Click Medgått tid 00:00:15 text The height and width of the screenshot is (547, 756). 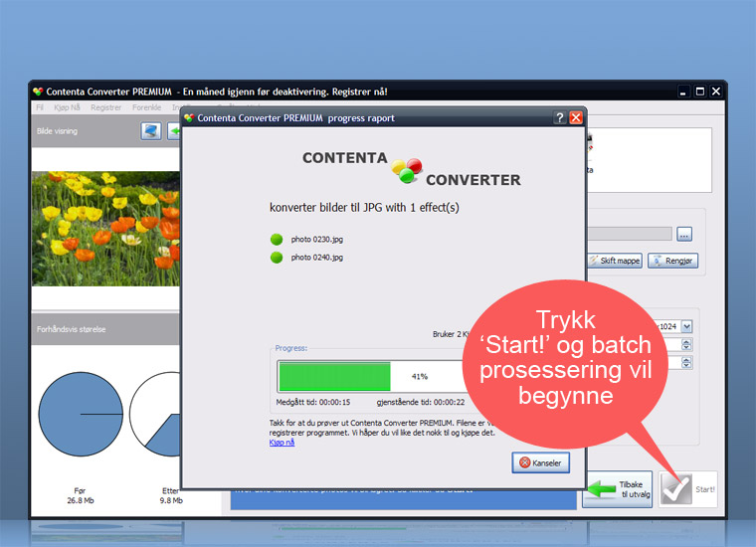click(x=313, y=402)
